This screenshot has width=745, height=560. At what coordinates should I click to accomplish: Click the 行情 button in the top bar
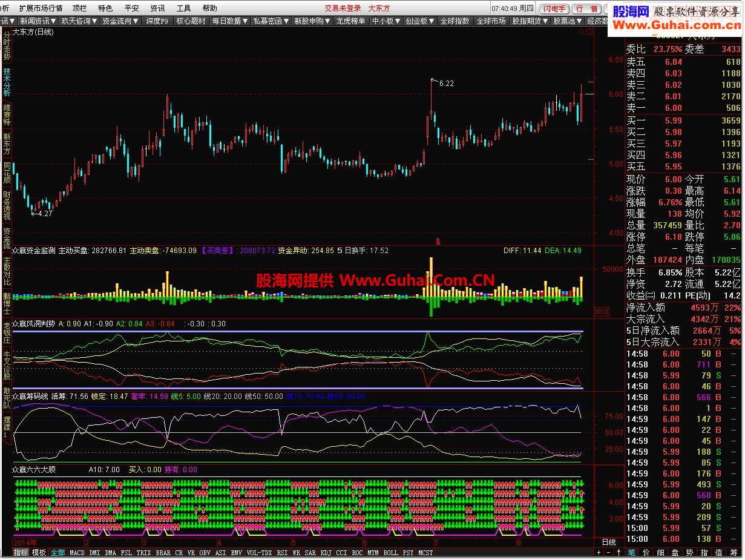tap(586, 8)
